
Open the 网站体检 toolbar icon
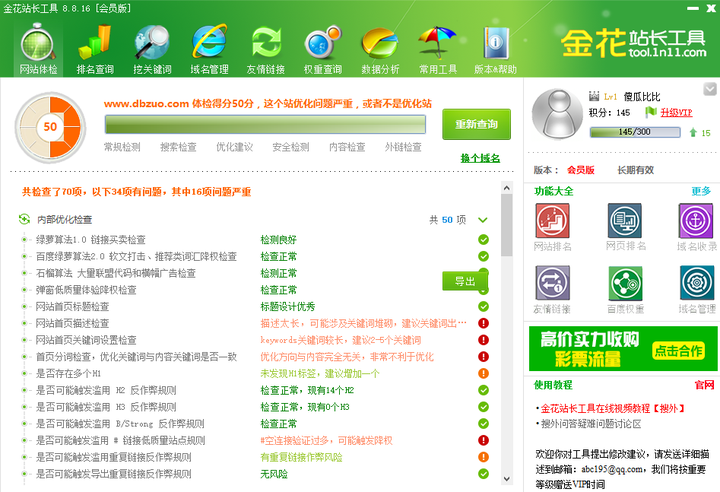pos(38,50)
